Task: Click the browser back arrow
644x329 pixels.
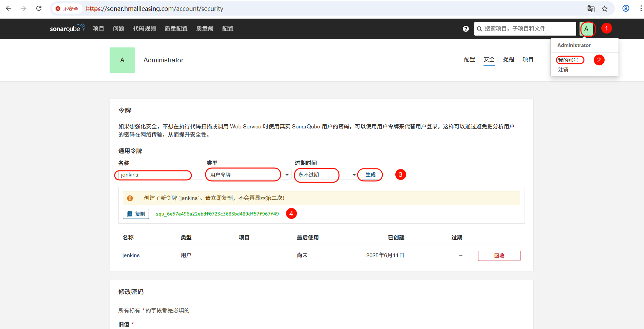Action: tap(8, 8)
